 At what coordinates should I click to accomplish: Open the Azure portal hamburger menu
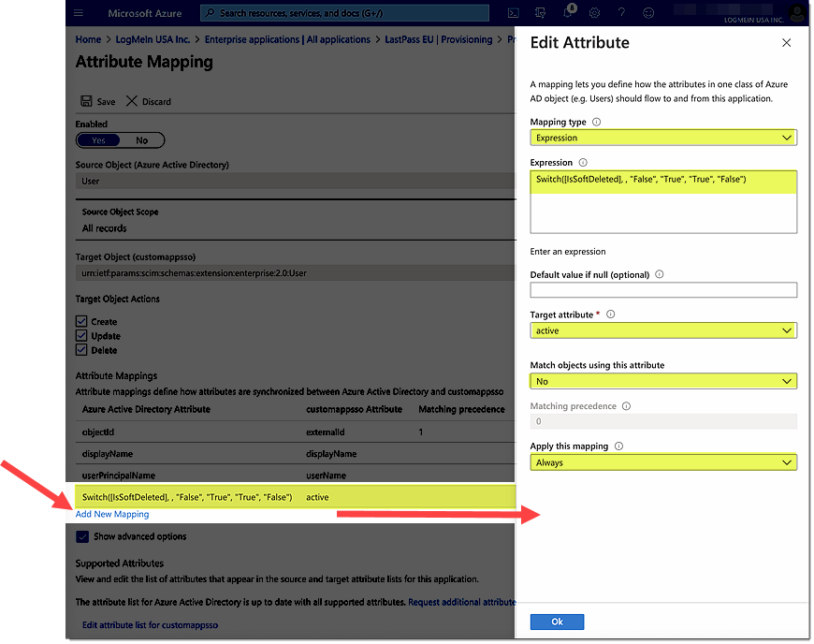coord(79,13)
